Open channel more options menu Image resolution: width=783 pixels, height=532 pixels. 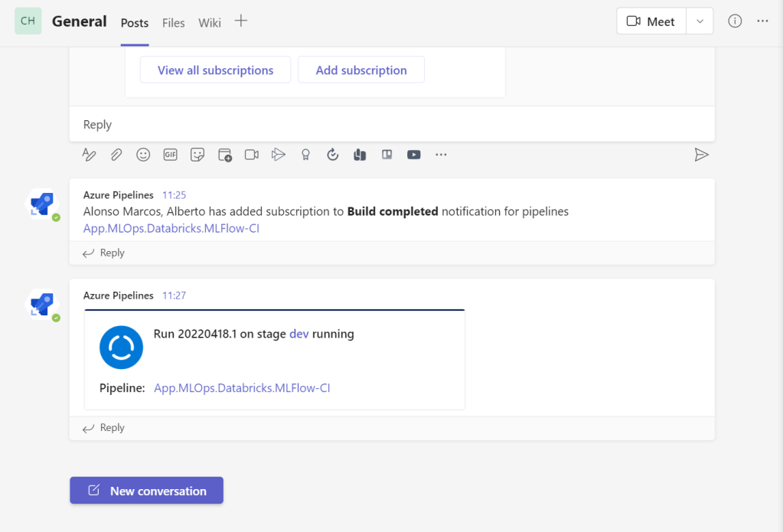(762, 21)
